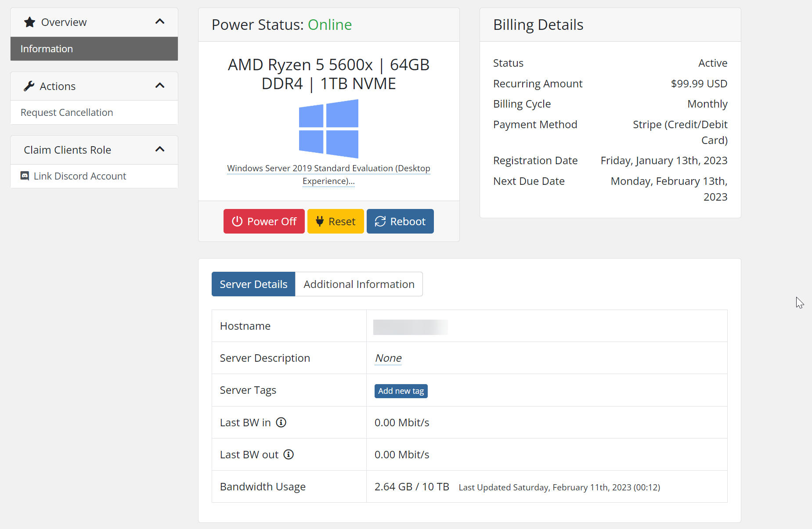Click the Last BW in 0.00 Mbit/s value
812x529 pixels.
(402, 422)
